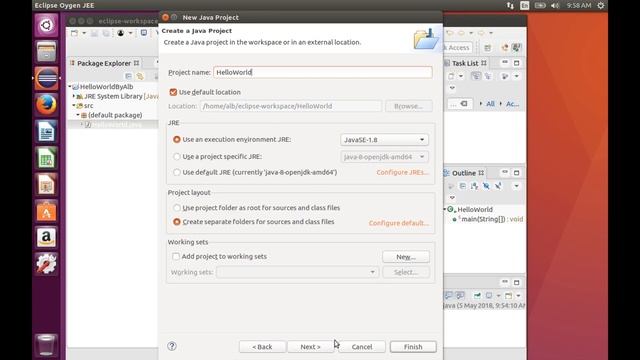The image size is (640, 360).
Task: Open the Files manager from the launcher
Action: click(46, 52)
